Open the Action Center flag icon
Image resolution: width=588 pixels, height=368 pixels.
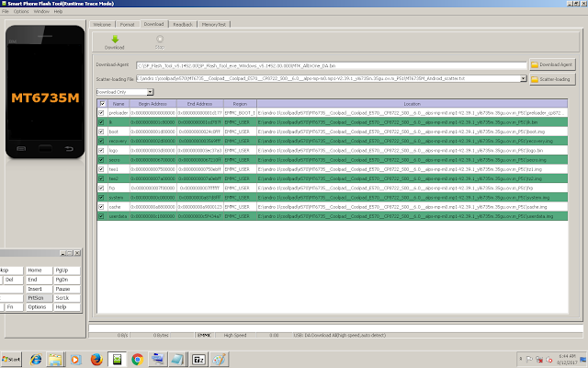[529, 360]
